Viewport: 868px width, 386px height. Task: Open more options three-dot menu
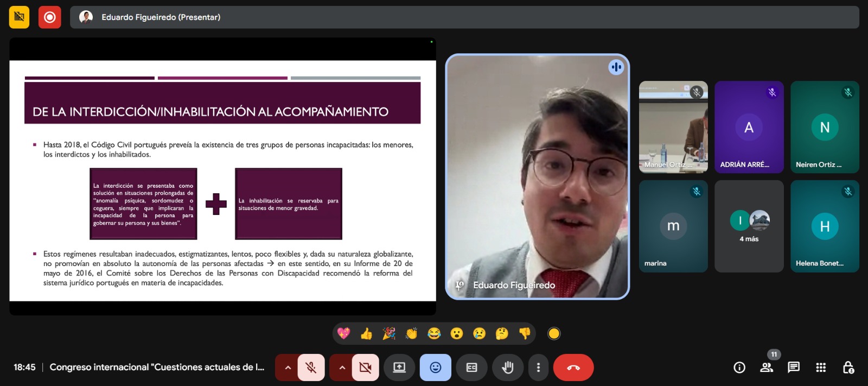point(538,368)
